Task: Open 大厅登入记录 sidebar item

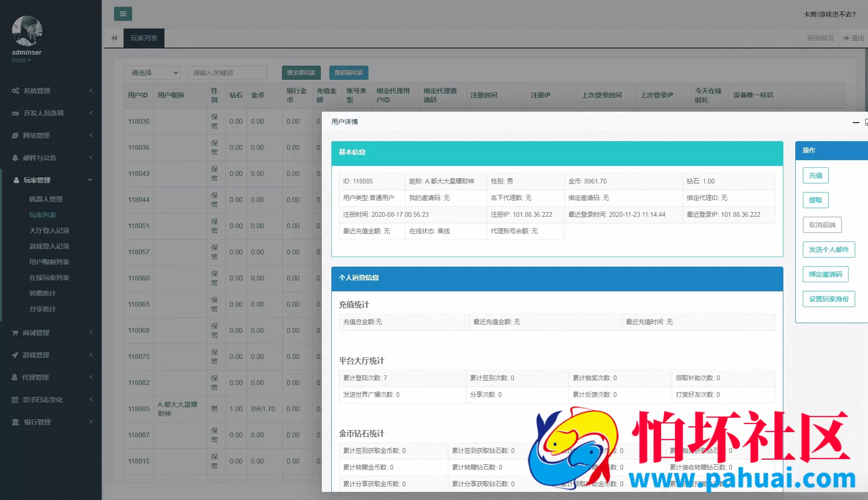Action: (x=49, y=231)
